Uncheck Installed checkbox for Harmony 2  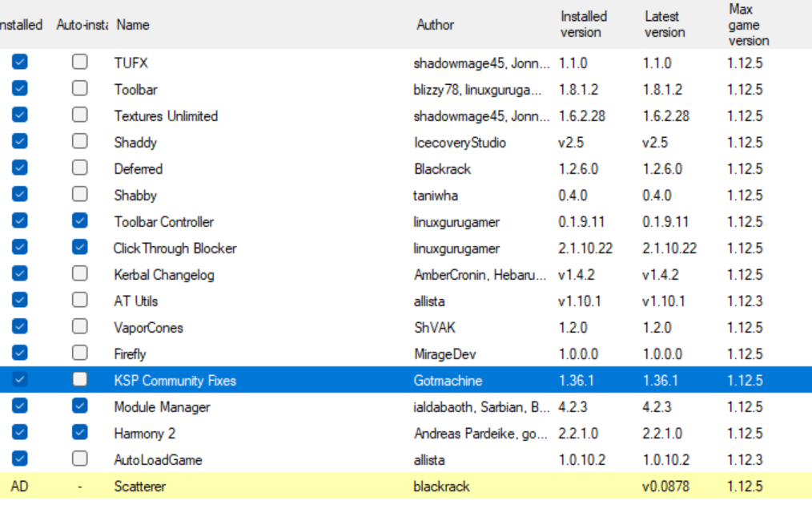[x=20, y=433]
